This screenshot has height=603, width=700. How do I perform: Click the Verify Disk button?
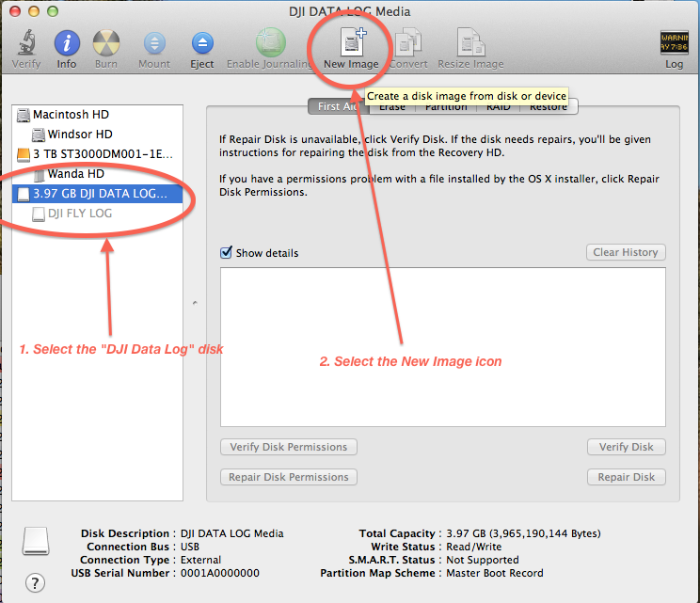click(x=627, y=447)
